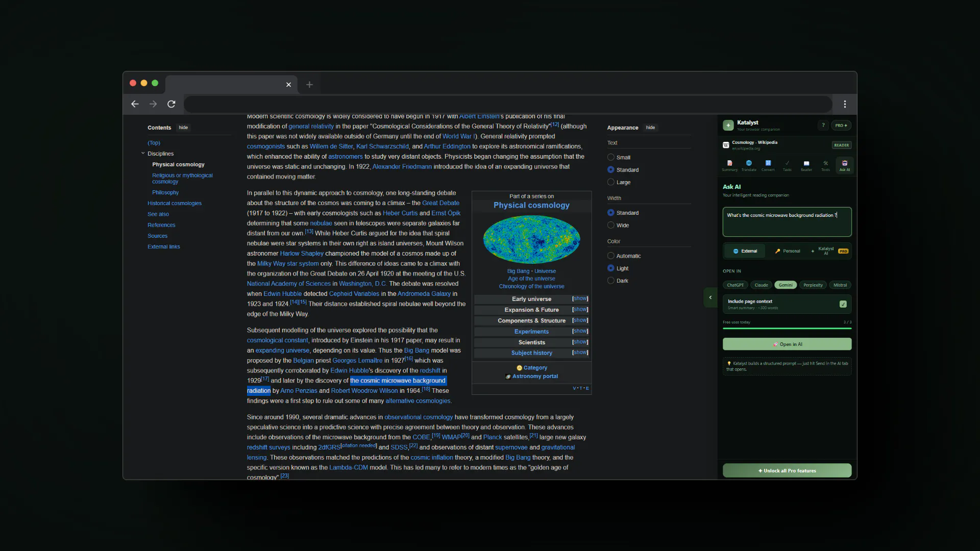Collapse the Katalyst side panel arrow

click(710, 297)
